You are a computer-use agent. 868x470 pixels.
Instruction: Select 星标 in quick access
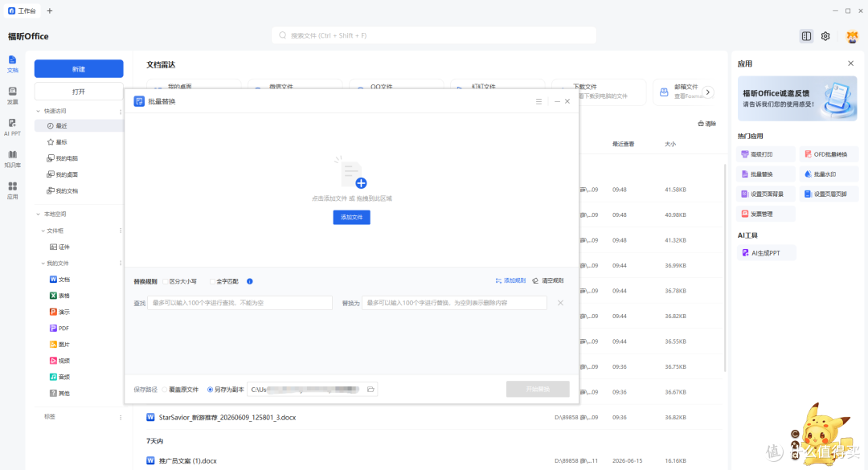click(57, 142)
